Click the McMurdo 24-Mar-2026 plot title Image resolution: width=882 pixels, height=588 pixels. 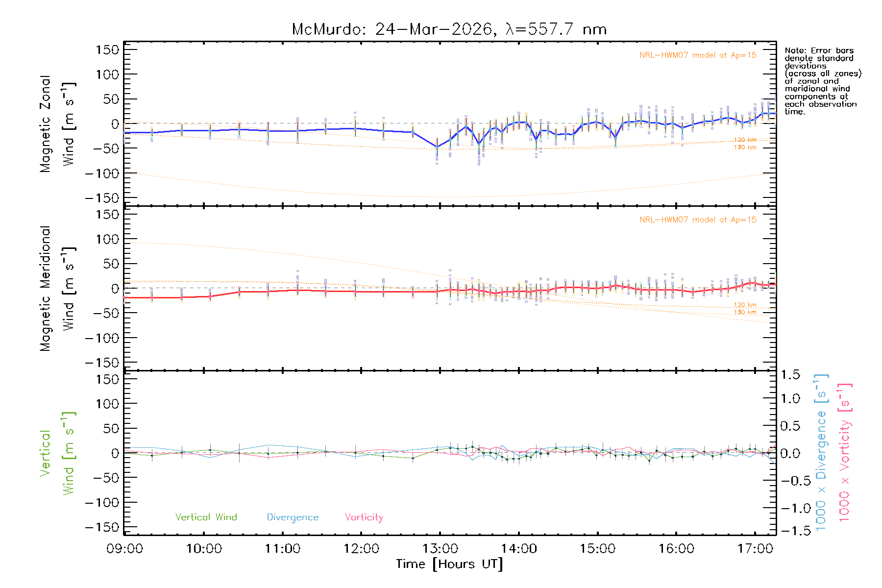click(449, 29)
